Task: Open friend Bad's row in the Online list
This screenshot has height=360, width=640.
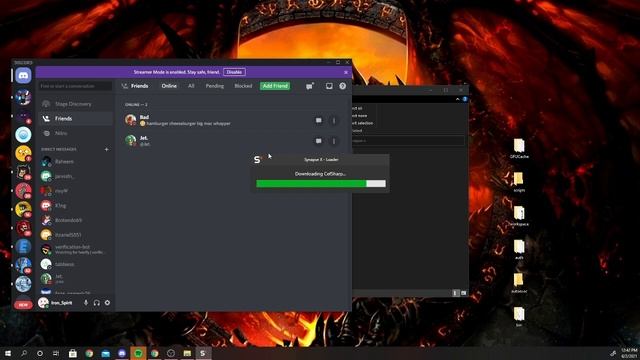Action: pyautogui.click(x=233, y=120)
